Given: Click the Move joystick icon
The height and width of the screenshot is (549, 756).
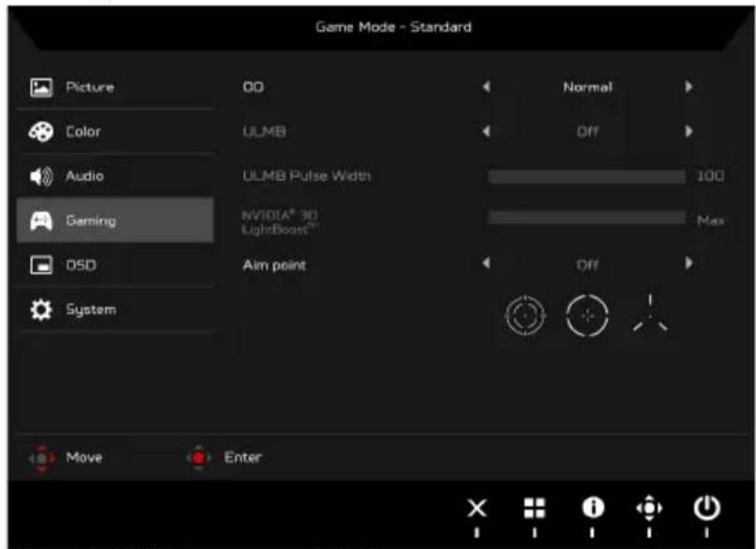Looking at the screenshot, I should coord(41,458).
